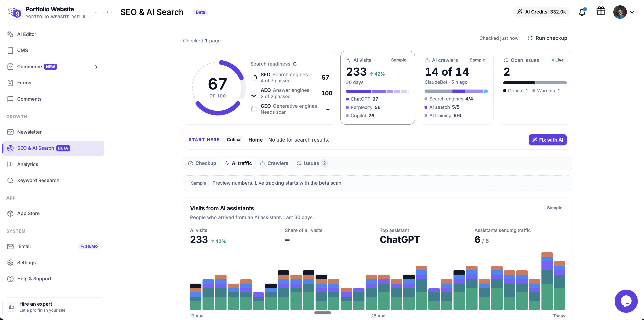Screen dimensions: 644x320
Task: Switch to the Crawlers tab
Action: pos(274,163)
